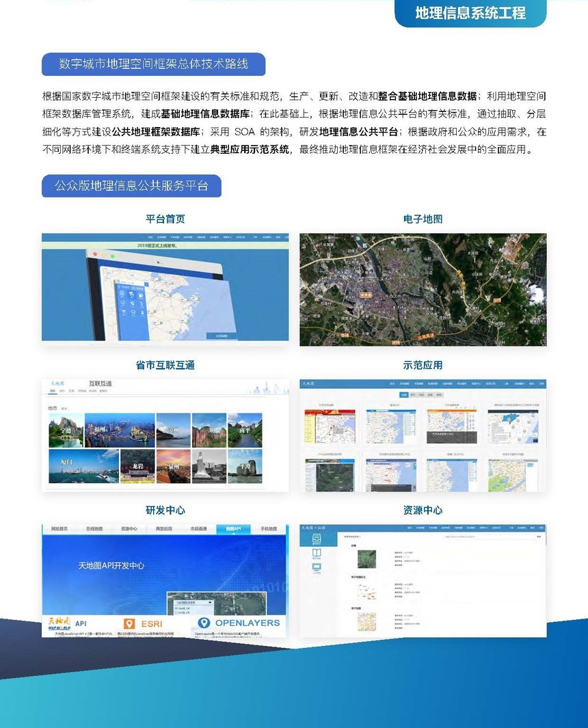The width and height of the screenshot is (588, 728).
Task: Select 典型应用 in the navigation bar
Action: pyautogui.click(x=165, y=528)
